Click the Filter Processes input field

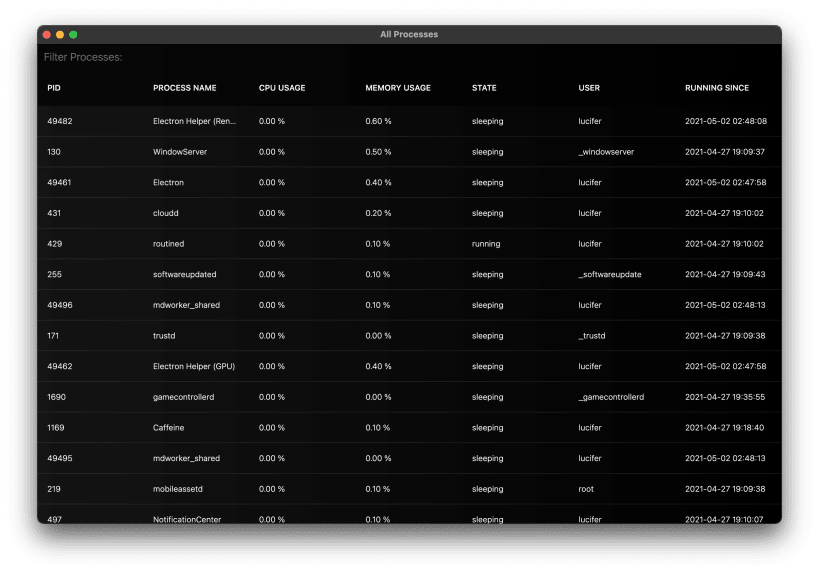pyautogui.click(x=409, y=57)
